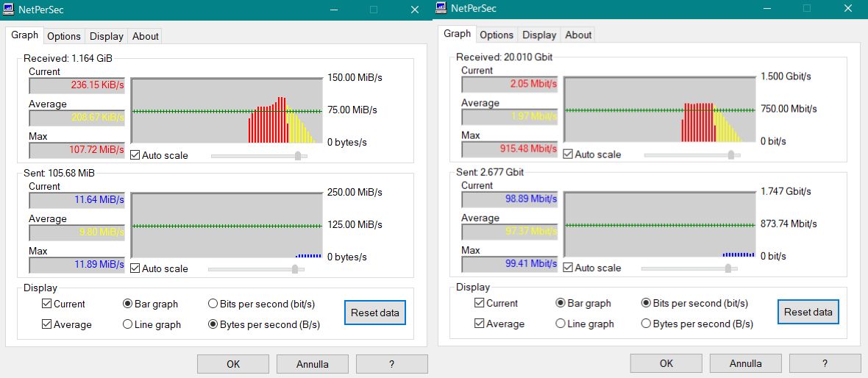Screen dimensions: 868x378
Task: Click the Sent: 2.677 Gbit group label
Action: click(490, 172)
